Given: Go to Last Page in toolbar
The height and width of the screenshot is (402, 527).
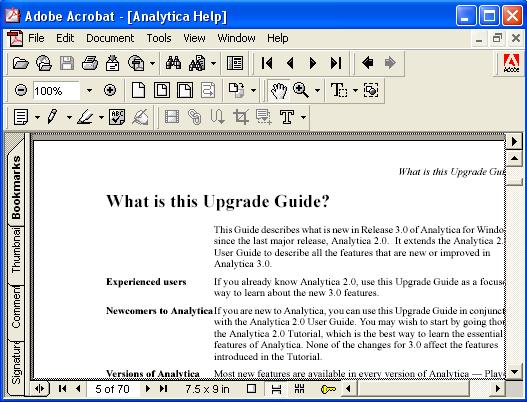Looking at the screenshot, I should [336, 63].
